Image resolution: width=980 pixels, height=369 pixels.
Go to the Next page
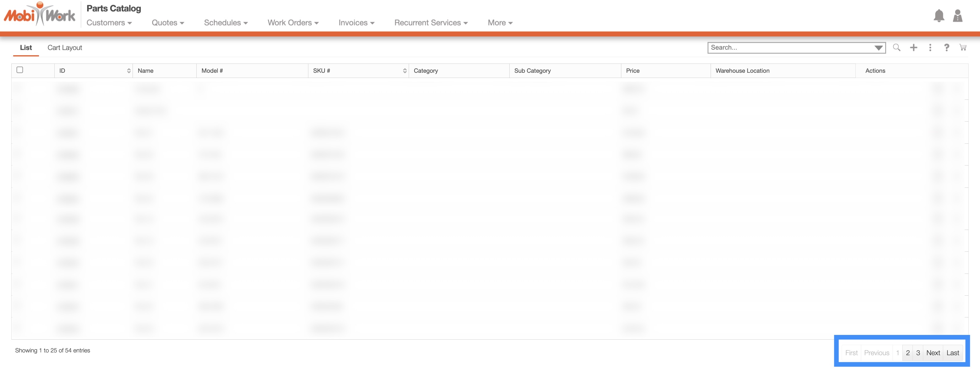933,353
